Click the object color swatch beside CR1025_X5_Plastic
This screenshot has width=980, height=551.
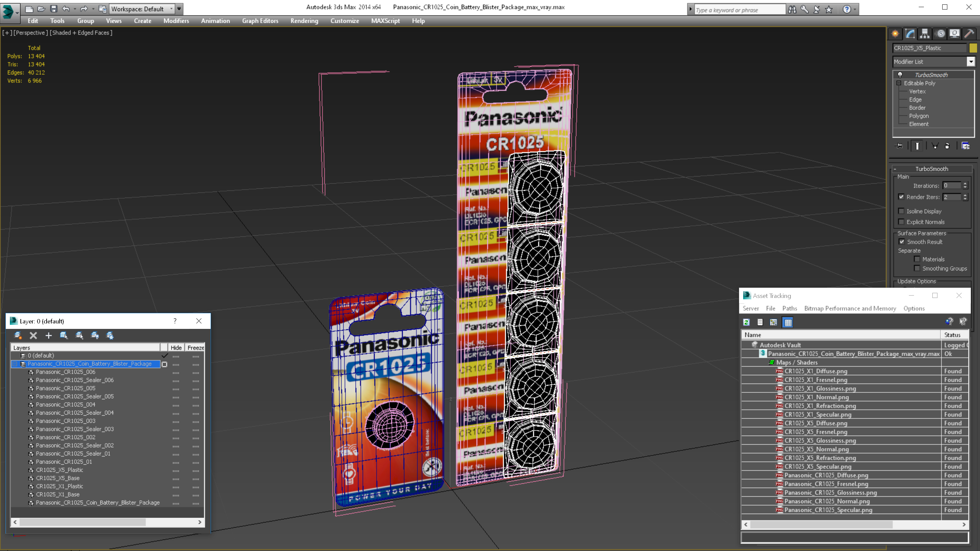click(x=973, y=48)
